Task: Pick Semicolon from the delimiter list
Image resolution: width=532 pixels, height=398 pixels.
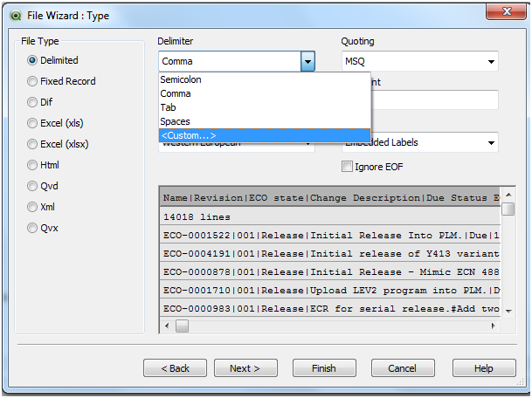Action: point(181,79)
